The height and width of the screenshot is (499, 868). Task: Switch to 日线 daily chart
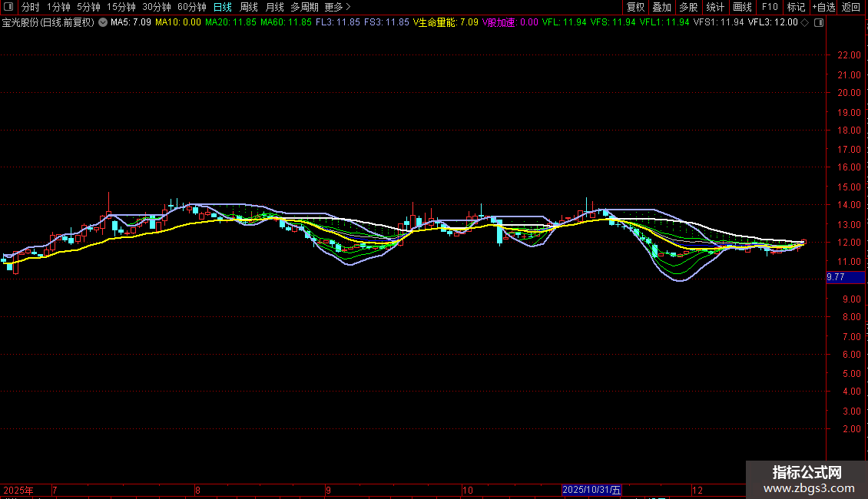223,7
